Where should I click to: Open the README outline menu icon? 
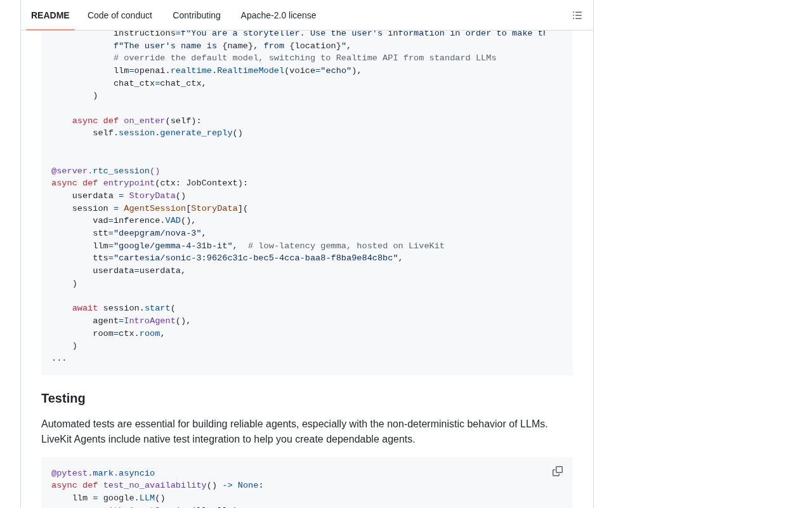click(577, 15)
